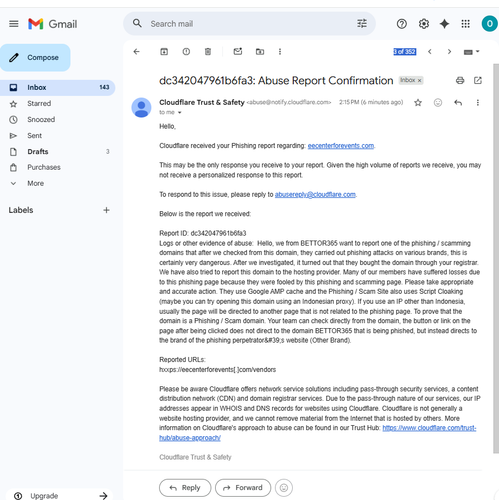This screenshot has width=499, height=500.
Task: Click abusereply@cloudflare.com link
Action: (315, 194)
